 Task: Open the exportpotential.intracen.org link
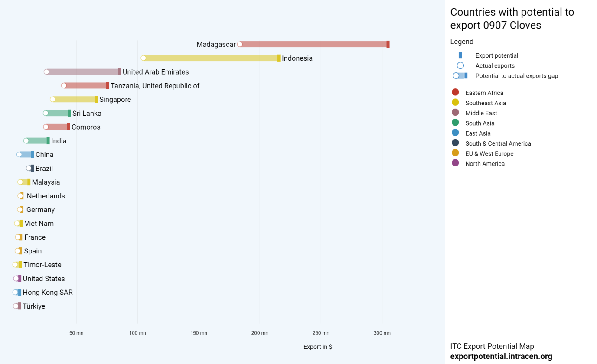501,356
